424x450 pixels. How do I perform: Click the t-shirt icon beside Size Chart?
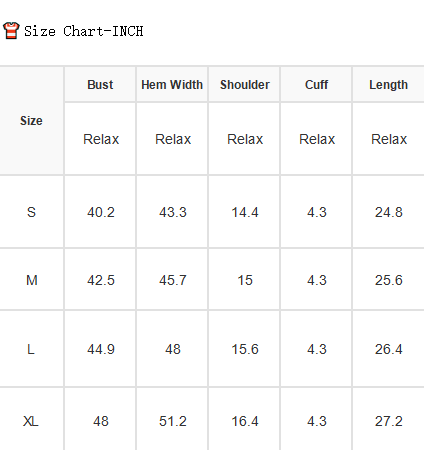11,31
